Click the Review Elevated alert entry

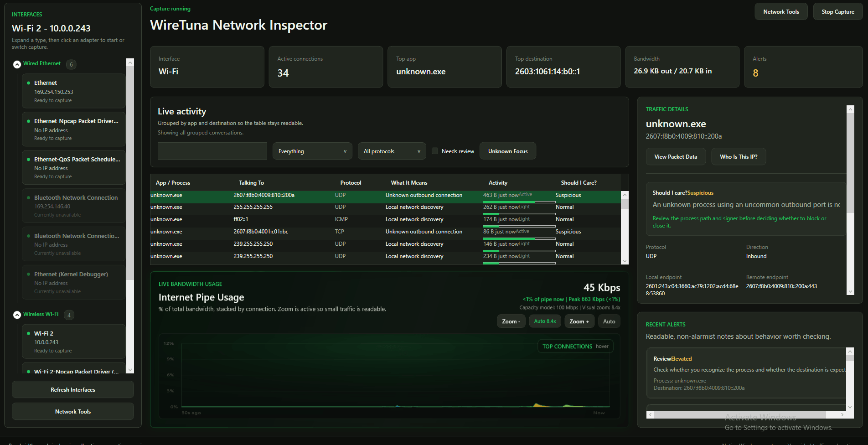[x=747, y=373]
